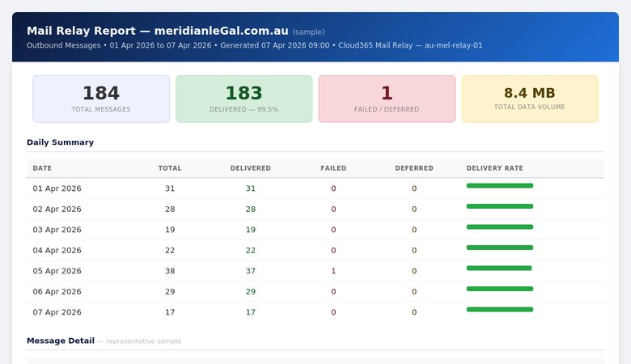Click the delivered count 22 for 04 Apr
Image resolution: width=631 pixels, height=364 pixels.
tap(250, 250)
